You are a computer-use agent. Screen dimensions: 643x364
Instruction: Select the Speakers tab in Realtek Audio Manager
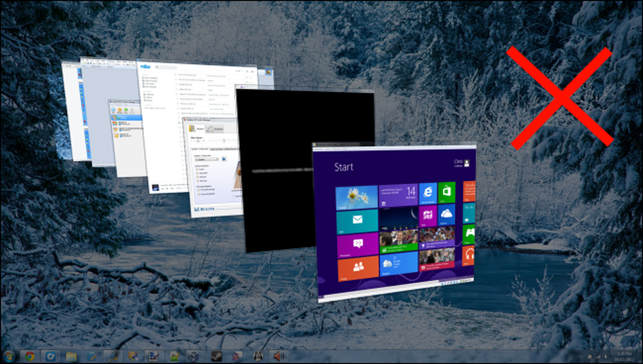click(197, 129)
